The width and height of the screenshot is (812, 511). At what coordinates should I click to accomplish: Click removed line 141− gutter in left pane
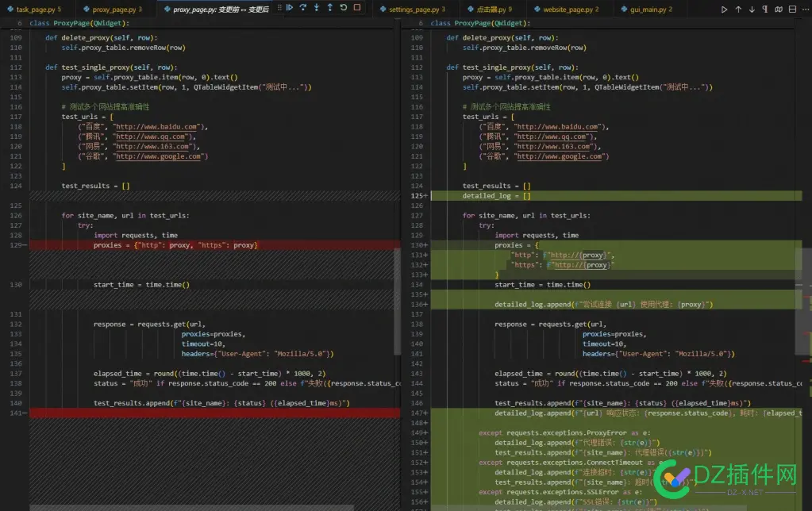18,413
